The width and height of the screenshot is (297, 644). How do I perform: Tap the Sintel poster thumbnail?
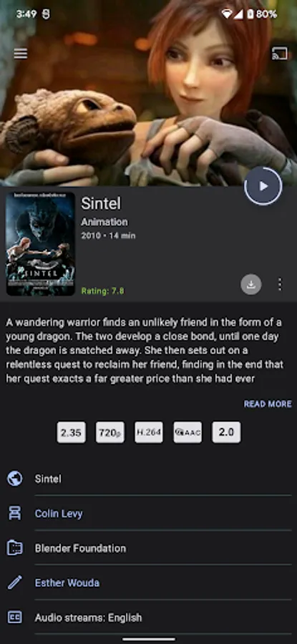point(41,243)
